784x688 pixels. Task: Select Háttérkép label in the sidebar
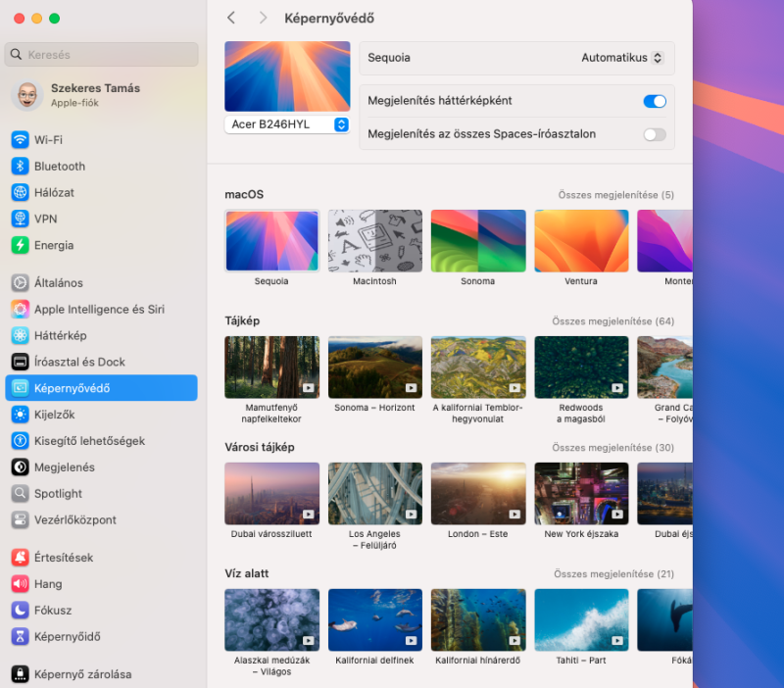point(61,335)
